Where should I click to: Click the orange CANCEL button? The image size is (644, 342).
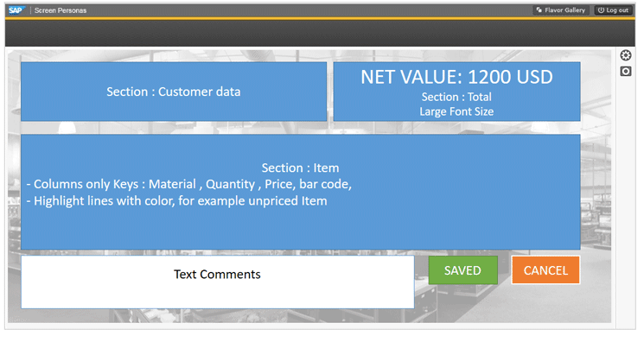click(x=545, y=270)
